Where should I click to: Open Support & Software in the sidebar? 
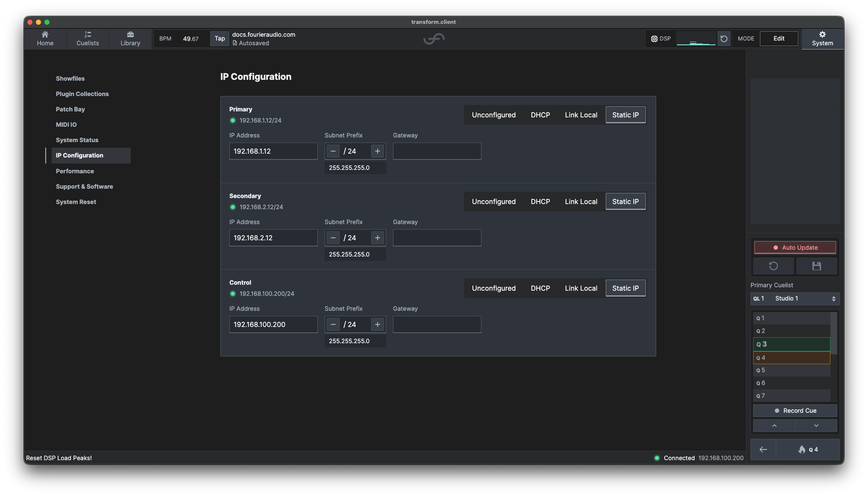point(85,187)
